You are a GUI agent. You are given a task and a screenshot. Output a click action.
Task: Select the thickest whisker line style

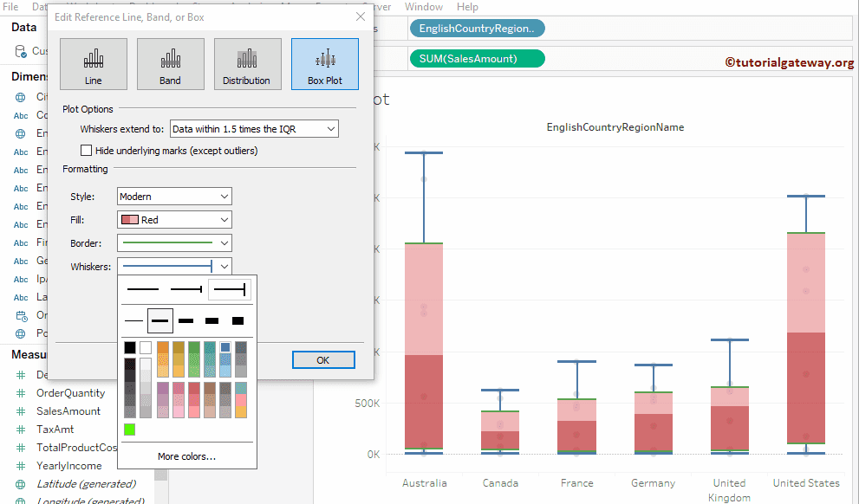pos(237,320)
